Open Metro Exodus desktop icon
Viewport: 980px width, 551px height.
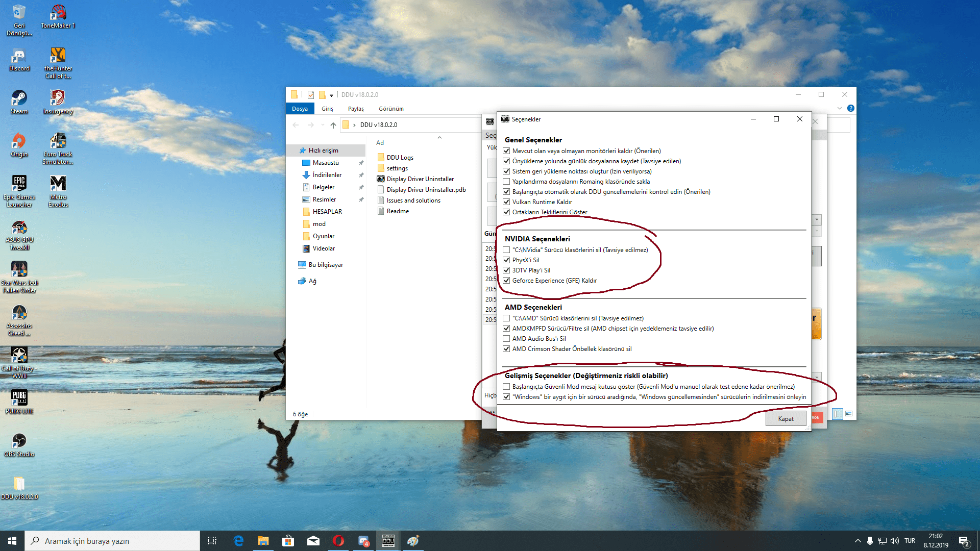(58, 191)
